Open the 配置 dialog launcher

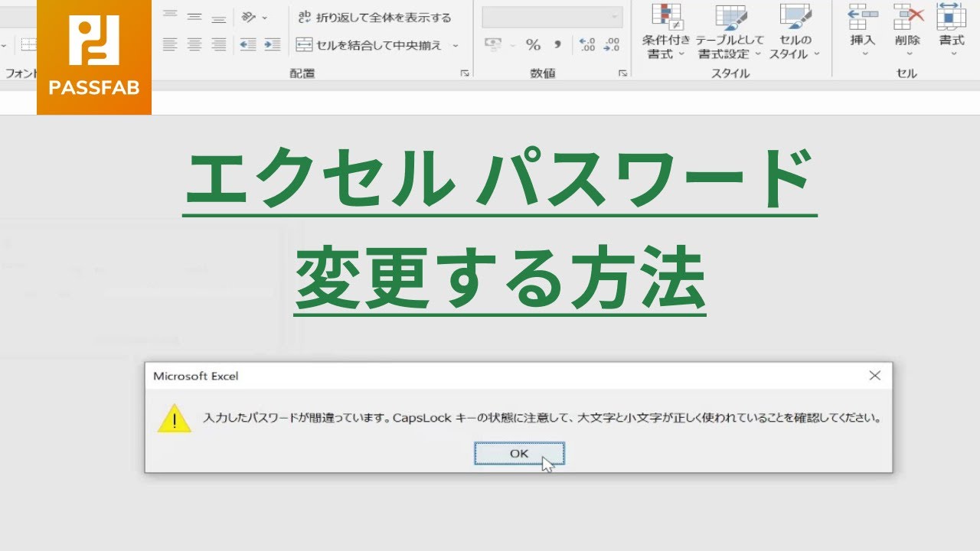[464, 73]
